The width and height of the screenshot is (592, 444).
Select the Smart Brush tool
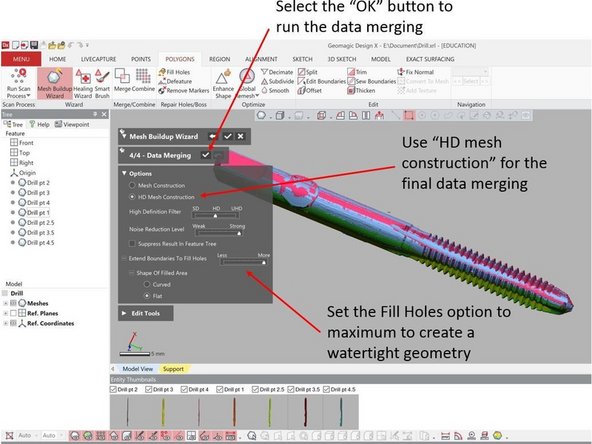102,84
